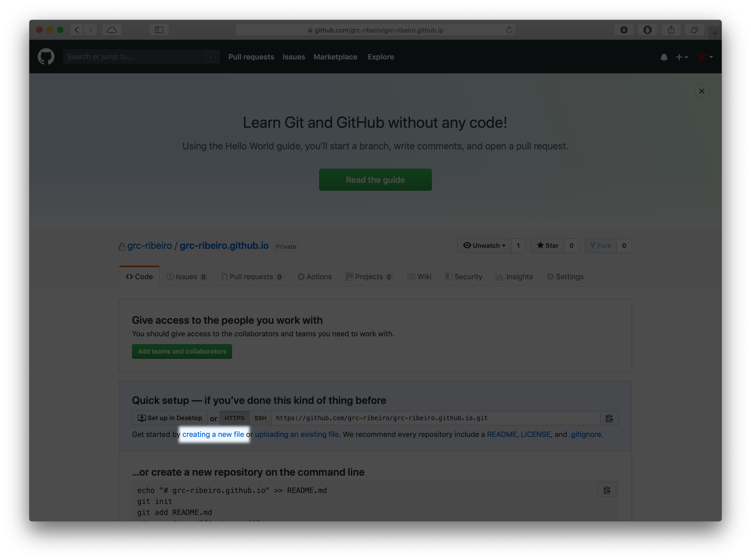Star the repository
Viewport: 751px width, 560px height.
tap(547, 245)
